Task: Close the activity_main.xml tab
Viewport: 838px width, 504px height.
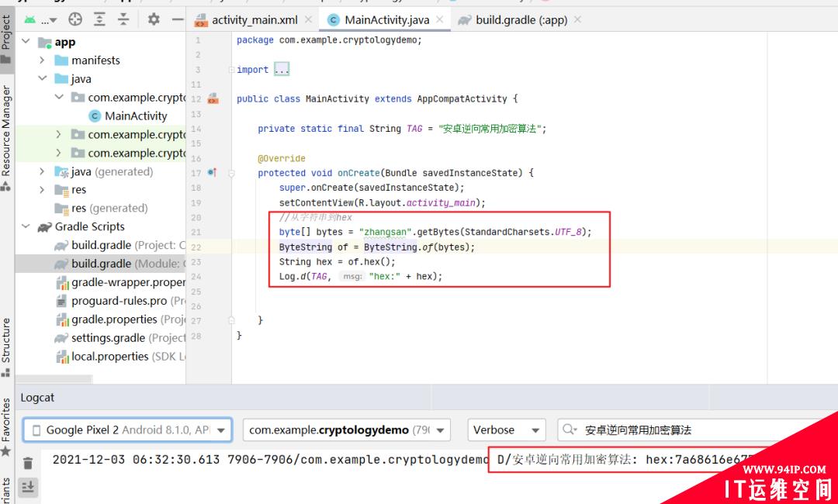Action: point(308,19)
